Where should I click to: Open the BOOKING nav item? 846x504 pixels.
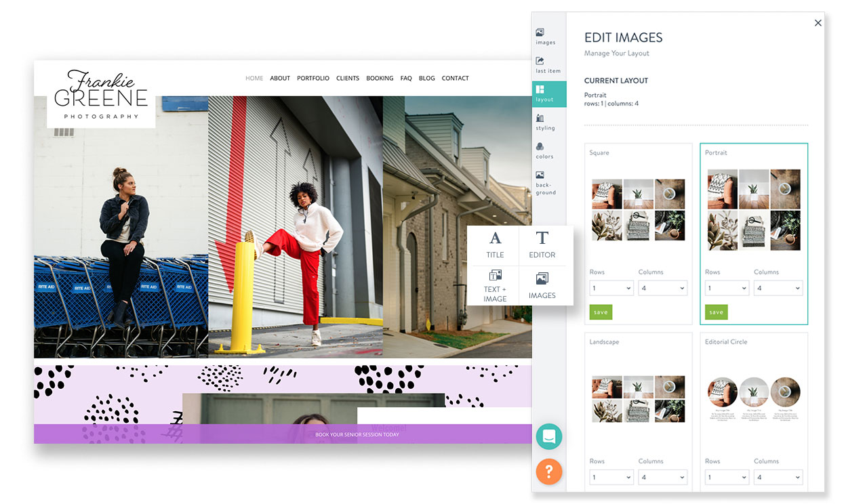[380, 78]
